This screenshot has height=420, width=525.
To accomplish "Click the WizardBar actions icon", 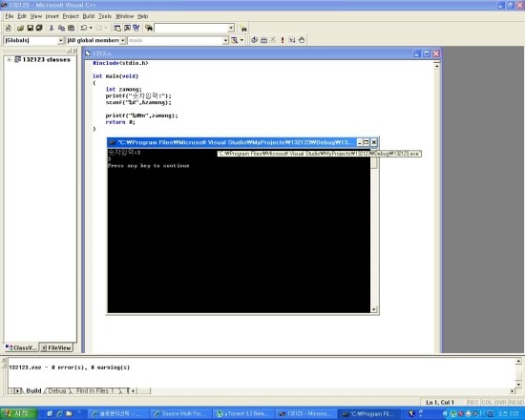I will [235, 40].
